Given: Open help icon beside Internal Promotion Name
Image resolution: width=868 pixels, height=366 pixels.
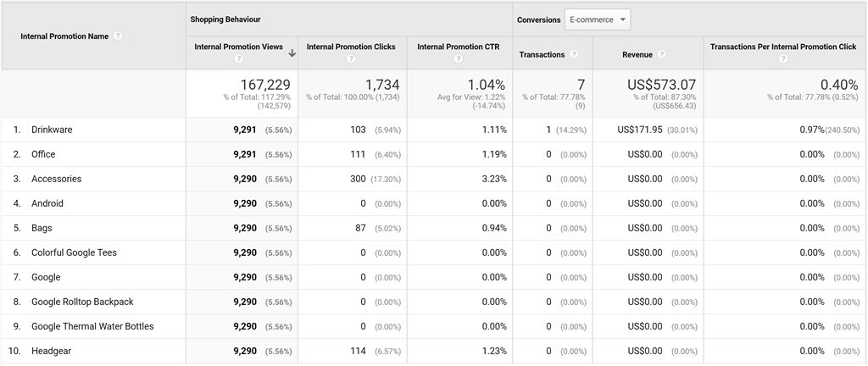Looking at the screenshot, I should (x=117, y=36).
